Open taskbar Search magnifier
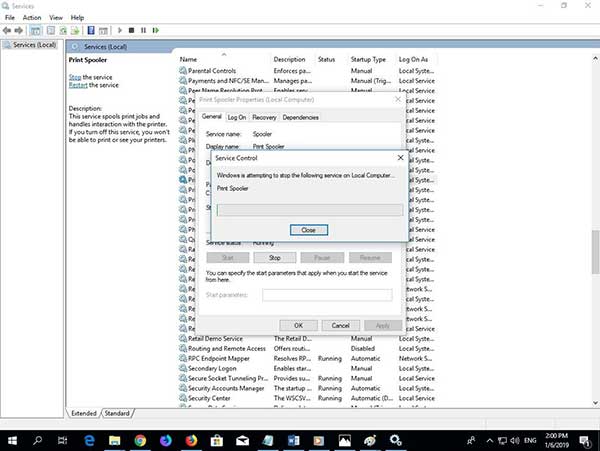This screenshot has height=451, width=600. (x=38, y=441)
